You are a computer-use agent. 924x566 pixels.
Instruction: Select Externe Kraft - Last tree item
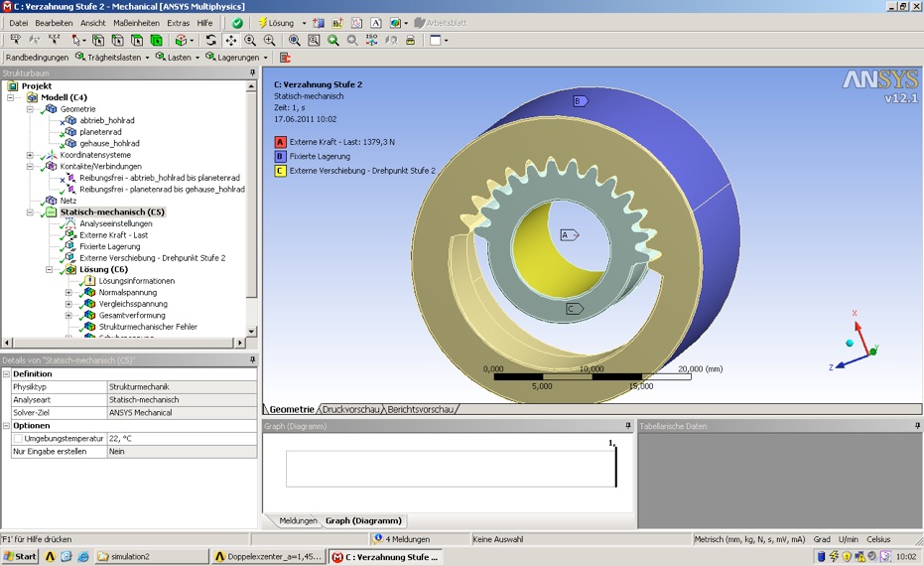tap(114, 235)
